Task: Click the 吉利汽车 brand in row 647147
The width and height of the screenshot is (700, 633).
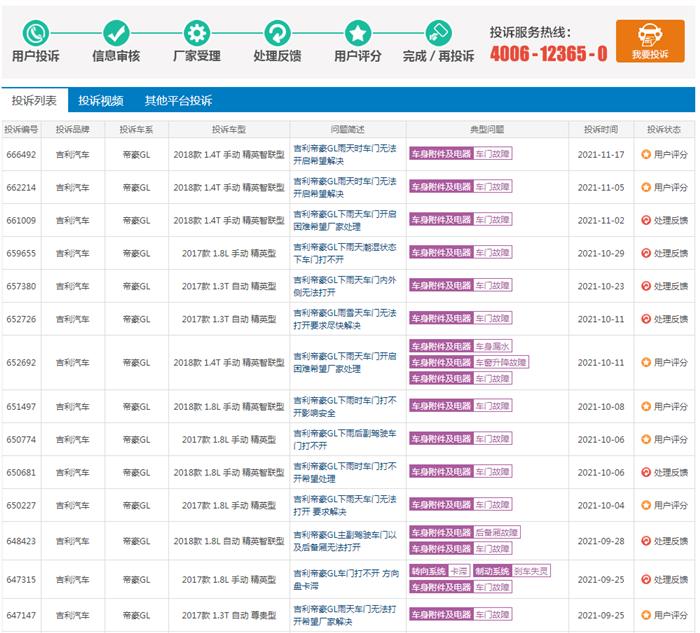Action: pos(73,615)
